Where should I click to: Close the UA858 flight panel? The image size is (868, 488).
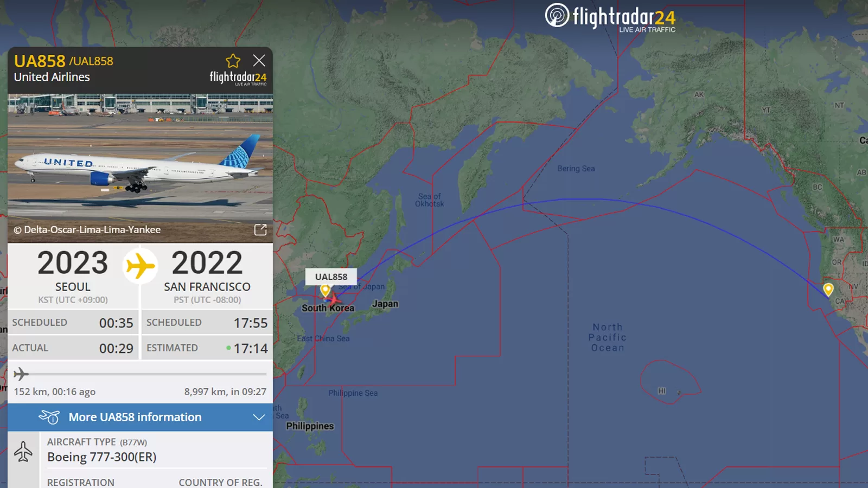pyautogui.click(x=259, y=61)
